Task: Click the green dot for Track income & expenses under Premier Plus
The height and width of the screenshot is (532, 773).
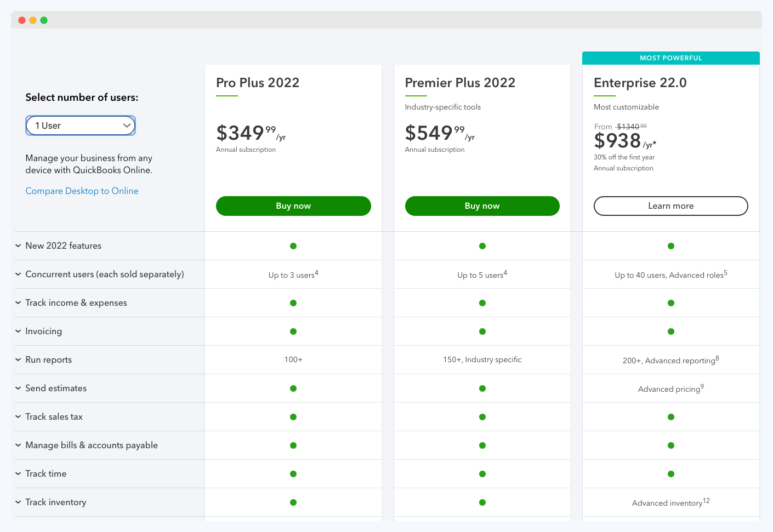Action: (x=482, y=303)
